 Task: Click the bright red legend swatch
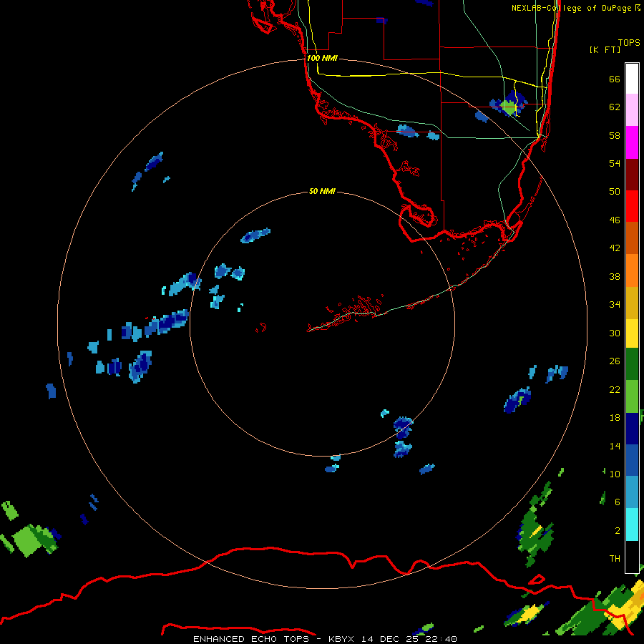coord(632,206)
